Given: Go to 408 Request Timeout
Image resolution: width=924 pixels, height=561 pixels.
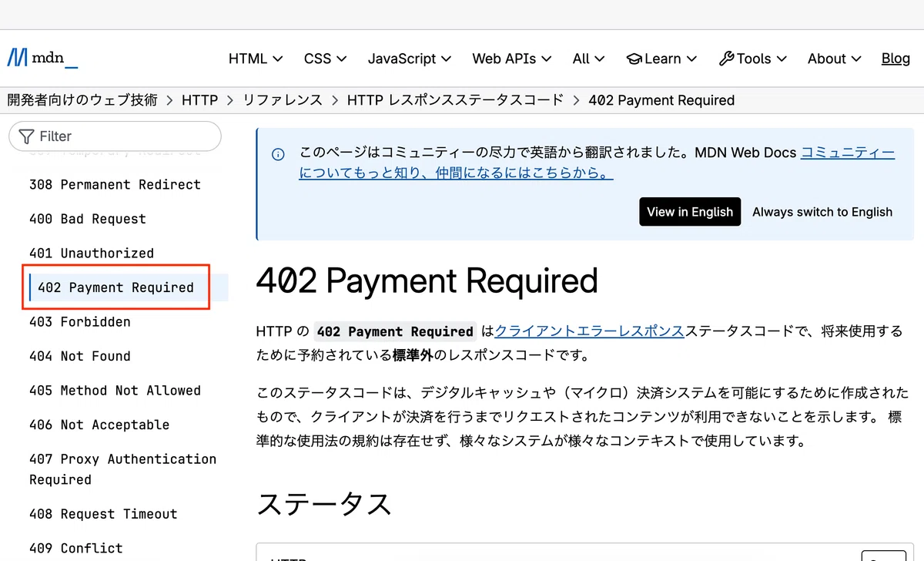Looking at the screenshot, I should (103, 514).
